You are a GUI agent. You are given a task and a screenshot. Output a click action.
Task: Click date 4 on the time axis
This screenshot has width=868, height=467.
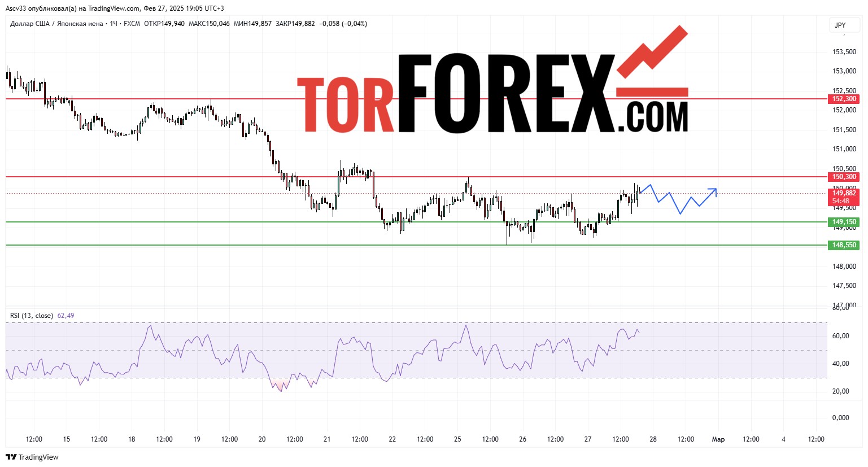point(783,439)
